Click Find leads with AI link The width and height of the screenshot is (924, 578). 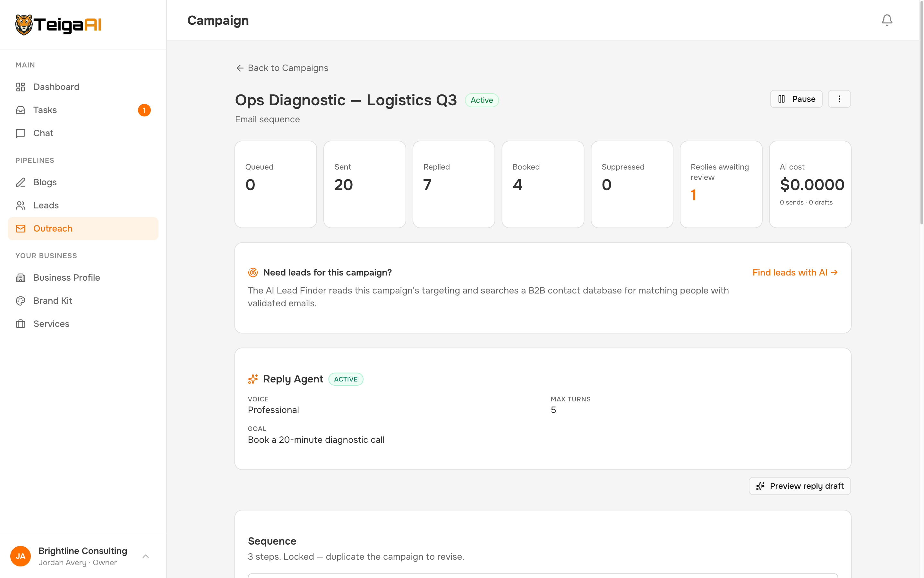[795, 273]
